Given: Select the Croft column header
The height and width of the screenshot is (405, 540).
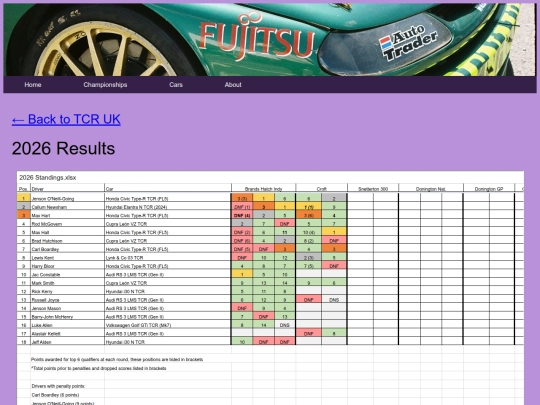Looking at the screenshot, I should [321, 189].
